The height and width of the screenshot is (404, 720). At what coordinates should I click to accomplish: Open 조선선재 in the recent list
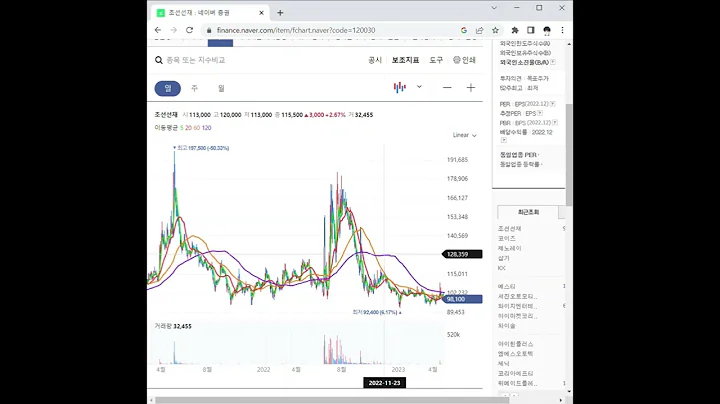coord(509,229)
